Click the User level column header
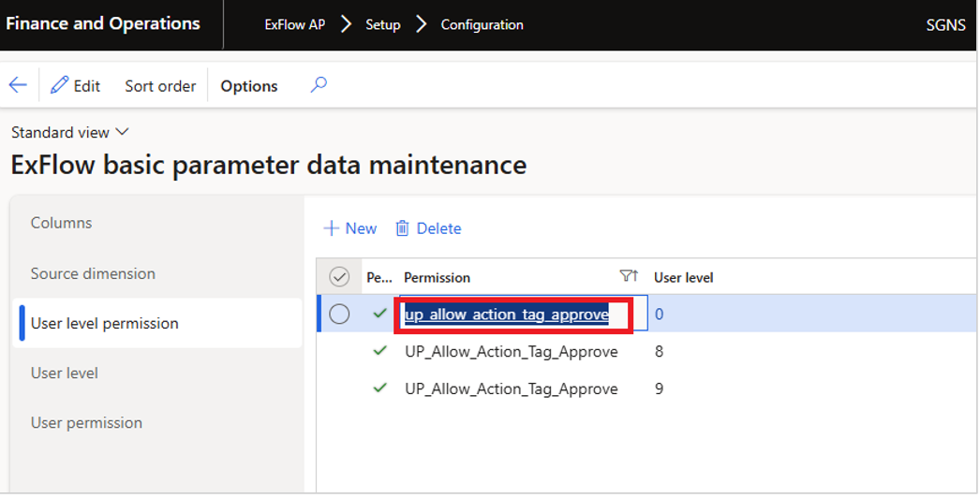 click(x=683, y=277)
